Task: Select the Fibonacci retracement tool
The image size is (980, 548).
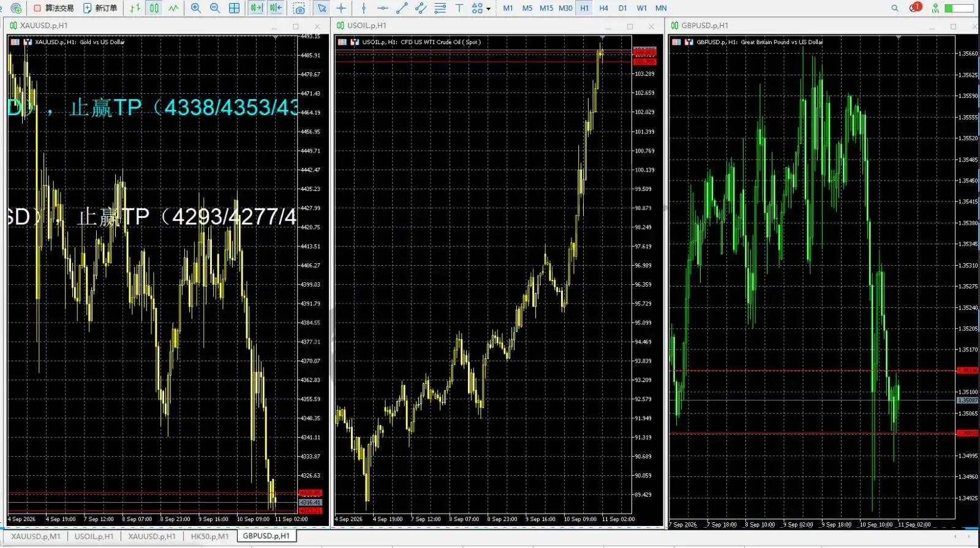Action: (x=440, y=8)
